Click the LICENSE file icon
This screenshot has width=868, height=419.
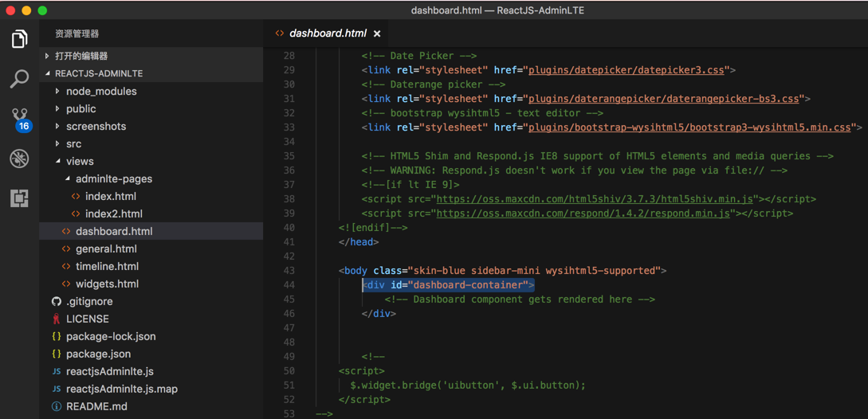[x=57, y=319]
